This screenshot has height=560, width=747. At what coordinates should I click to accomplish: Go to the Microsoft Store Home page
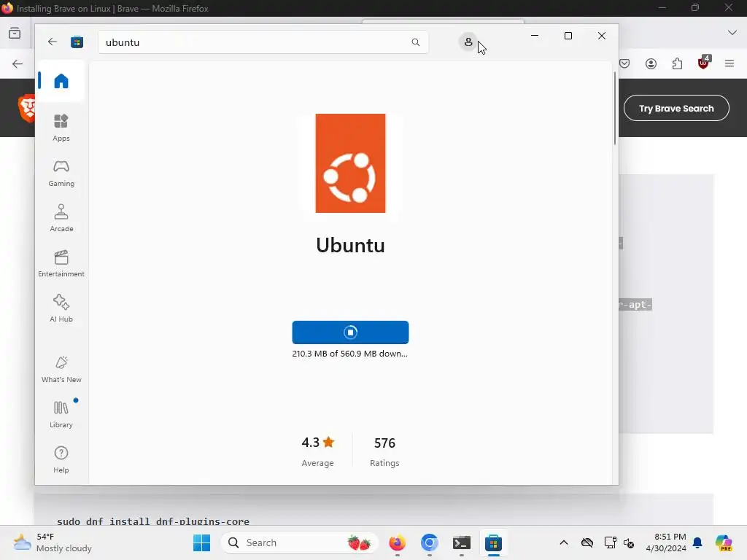pos(61,81)
